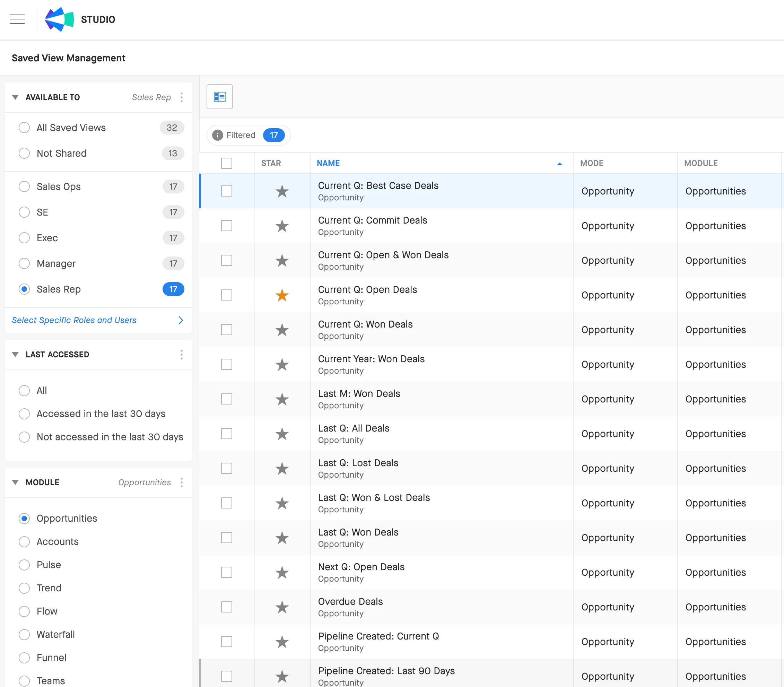
Task: Collapse the Module filter section
Action: click(x=15, y=482)
